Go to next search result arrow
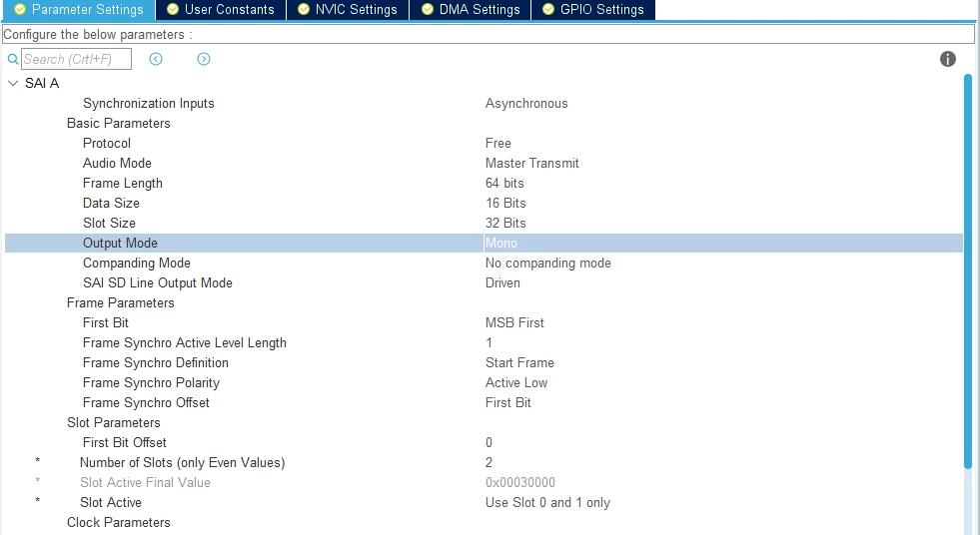980x535 pixels. tap(204, 59)
